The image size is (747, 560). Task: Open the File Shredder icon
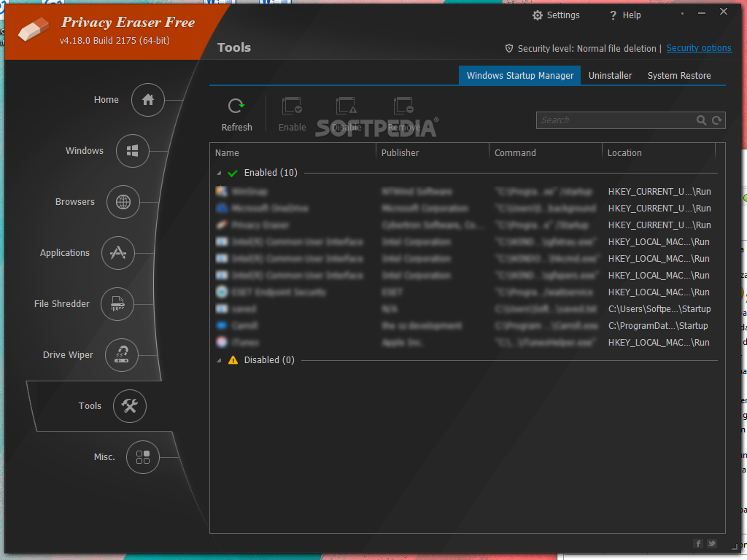[x=117, y=304]
